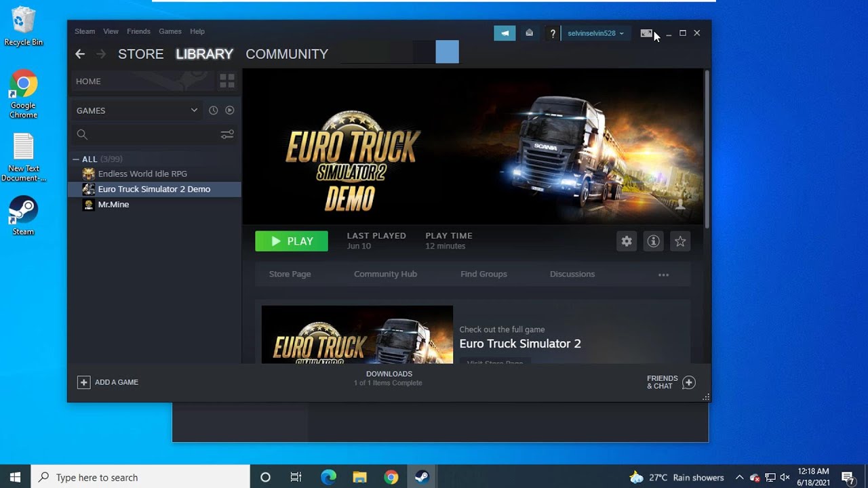The width and height of the screenshot is (868, 488).
Task: Open Steam announcements megaphone icon
Action: [505, 33]
